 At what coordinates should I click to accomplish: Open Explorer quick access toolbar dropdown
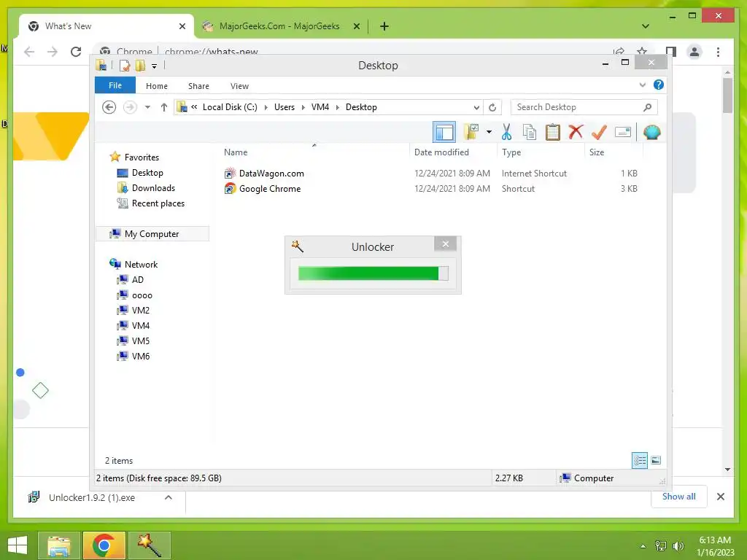pyautogui.click(x=155, y=66)
